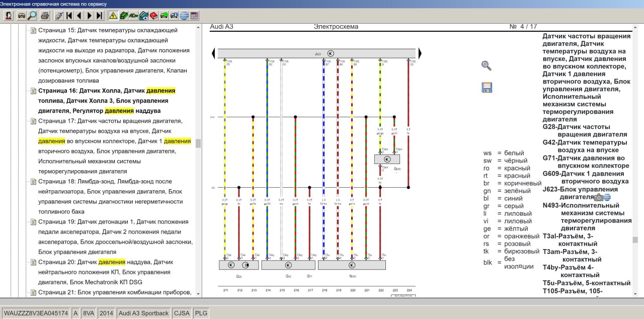Select Страница 16: Датчик Холла entry

[107, 101]
